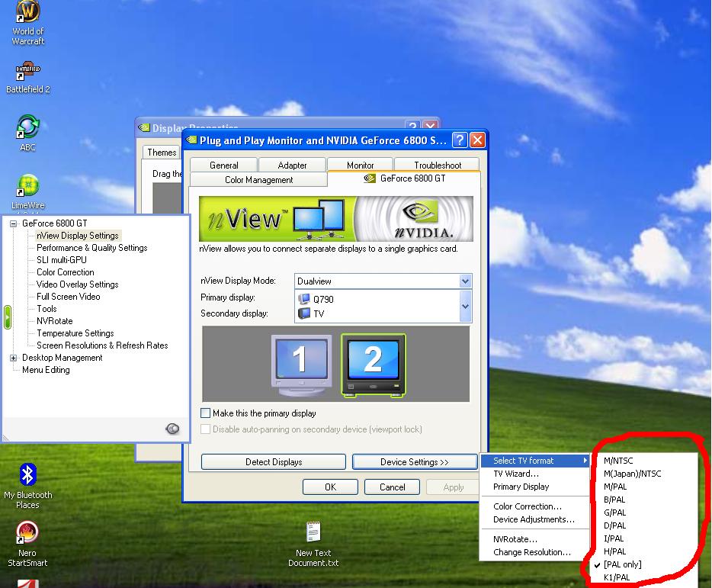
Task: Select monitor 1 display icon
Action: pos(302,365)
